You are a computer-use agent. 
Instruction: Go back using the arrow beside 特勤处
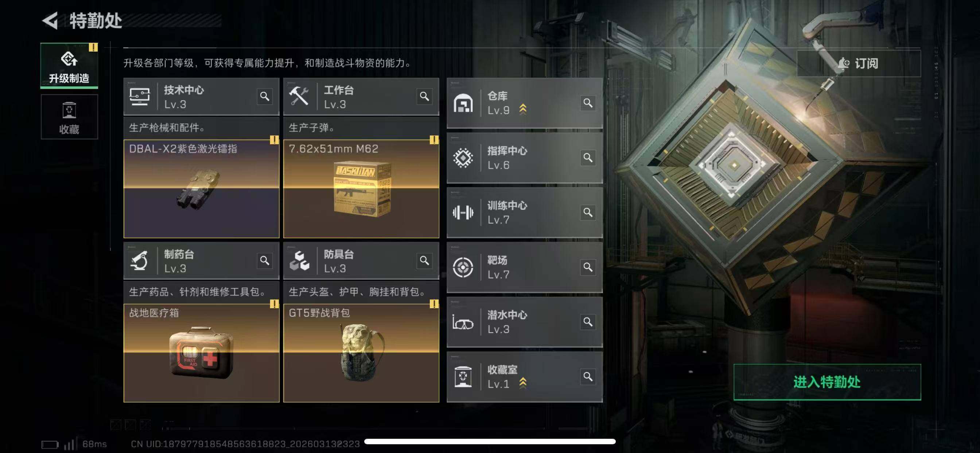(50, 20)
